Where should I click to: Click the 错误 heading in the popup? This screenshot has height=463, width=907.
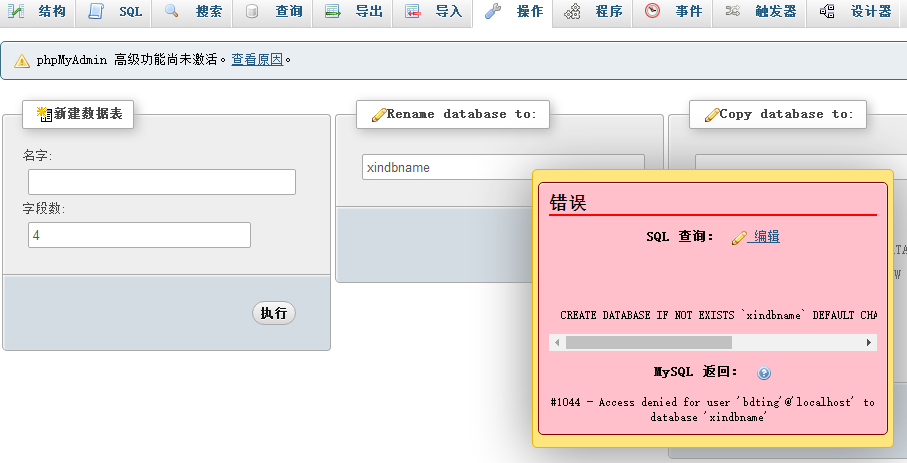568,203
